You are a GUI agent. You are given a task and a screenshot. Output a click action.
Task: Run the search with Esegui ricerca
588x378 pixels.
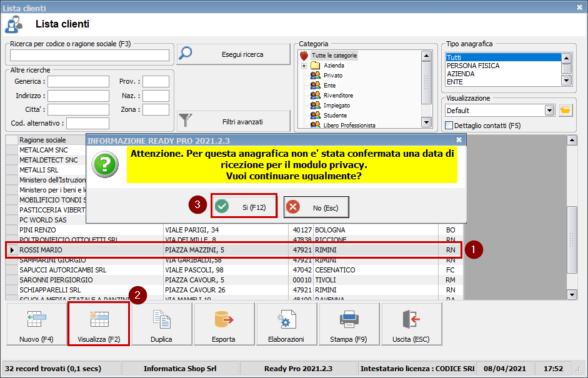233,54
